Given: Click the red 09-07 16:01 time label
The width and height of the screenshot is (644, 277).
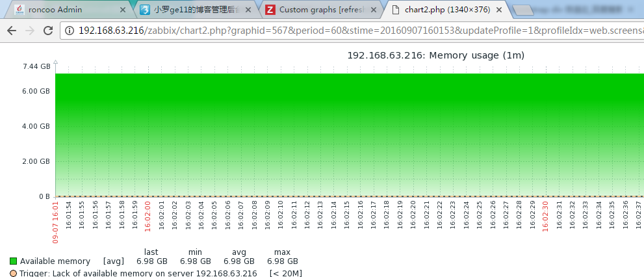Looking at the screenshot, I should [x=55, y=222].
